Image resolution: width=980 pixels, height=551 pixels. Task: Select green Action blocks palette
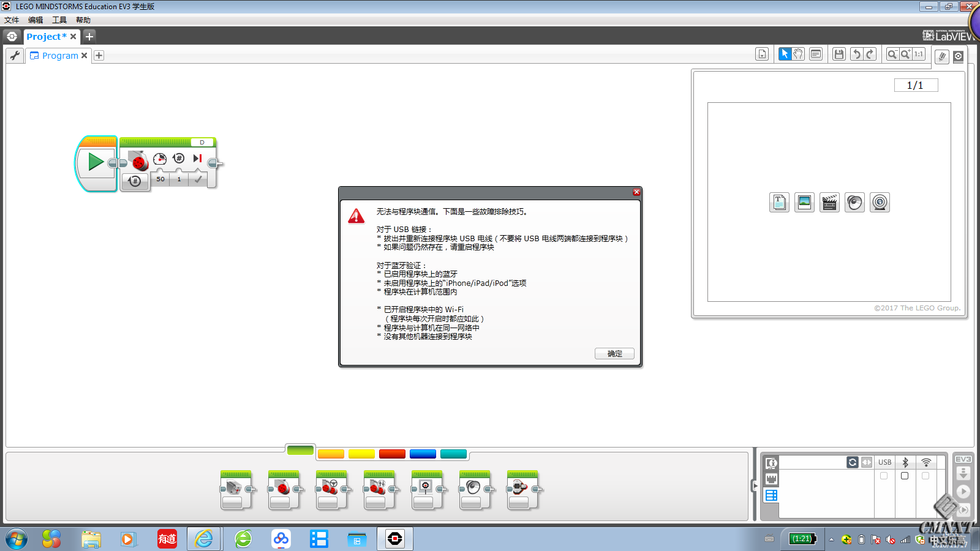coord(300,450)
